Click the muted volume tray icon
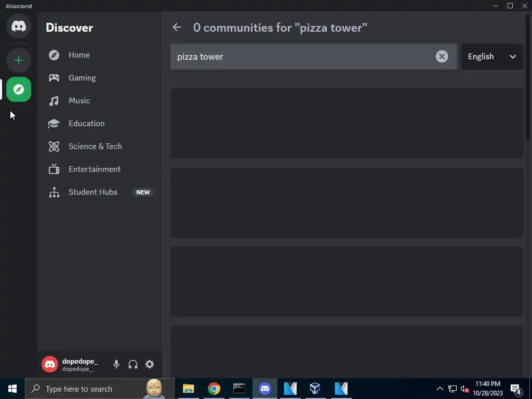The width and height of the screenshot is (532, 399). 464,389
